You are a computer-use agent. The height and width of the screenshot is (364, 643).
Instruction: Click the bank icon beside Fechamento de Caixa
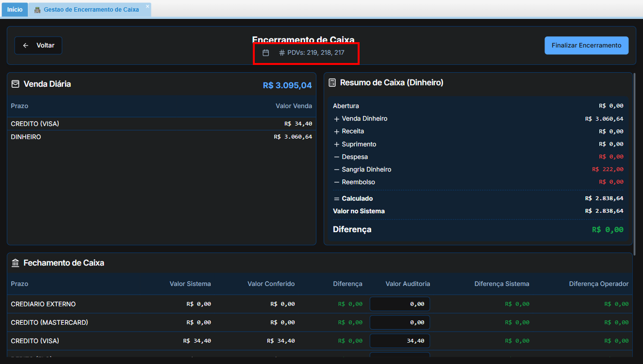coord(16,263)
